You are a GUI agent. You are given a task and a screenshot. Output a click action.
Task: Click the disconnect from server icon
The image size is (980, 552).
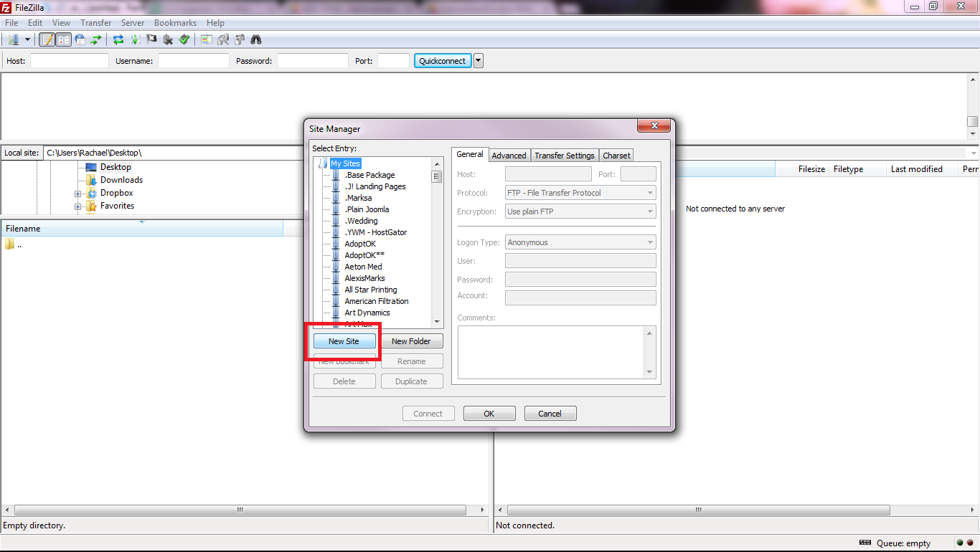(x=168, y=39)
